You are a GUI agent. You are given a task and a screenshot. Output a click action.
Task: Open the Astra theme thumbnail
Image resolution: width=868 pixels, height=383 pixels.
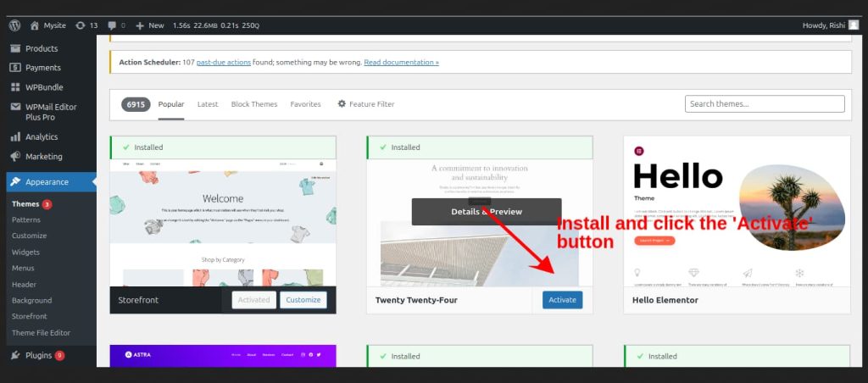pyautogui.click(x=223, y=356)
